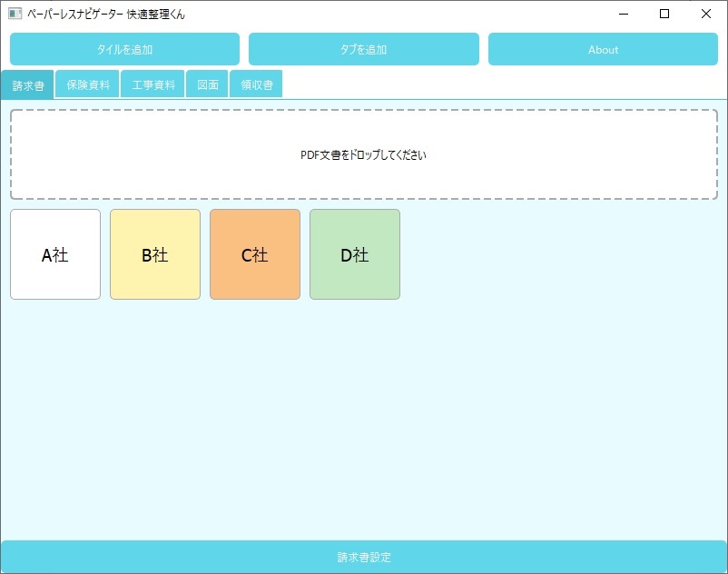Minimize the 快適整理くん window

[623, 14]
